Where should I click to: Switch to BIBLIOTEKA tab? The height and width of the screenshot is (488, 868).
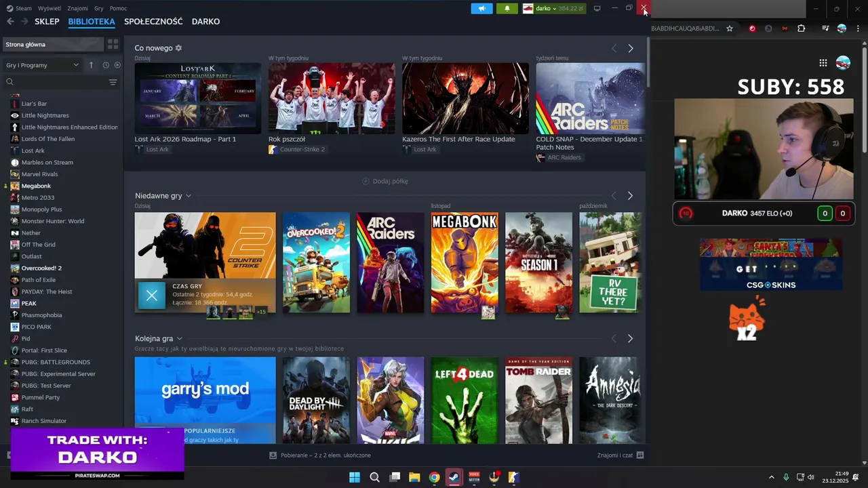point(92,22)
